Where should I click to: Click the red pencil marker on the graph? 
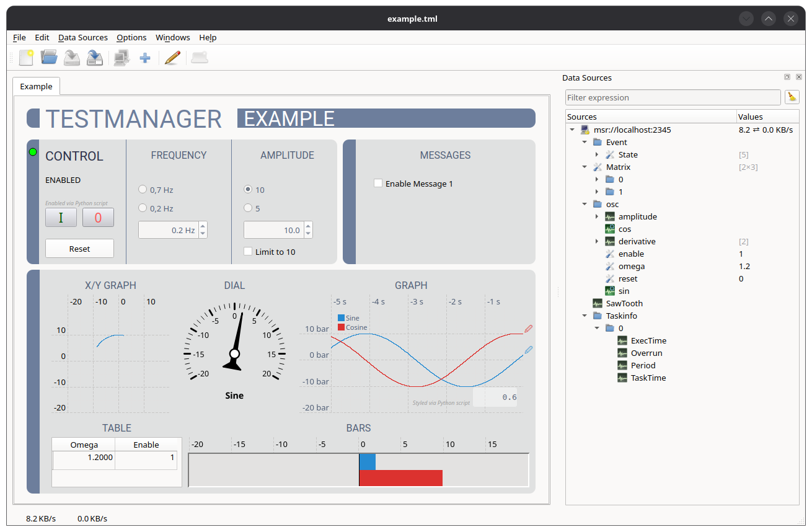click(529, 328)
